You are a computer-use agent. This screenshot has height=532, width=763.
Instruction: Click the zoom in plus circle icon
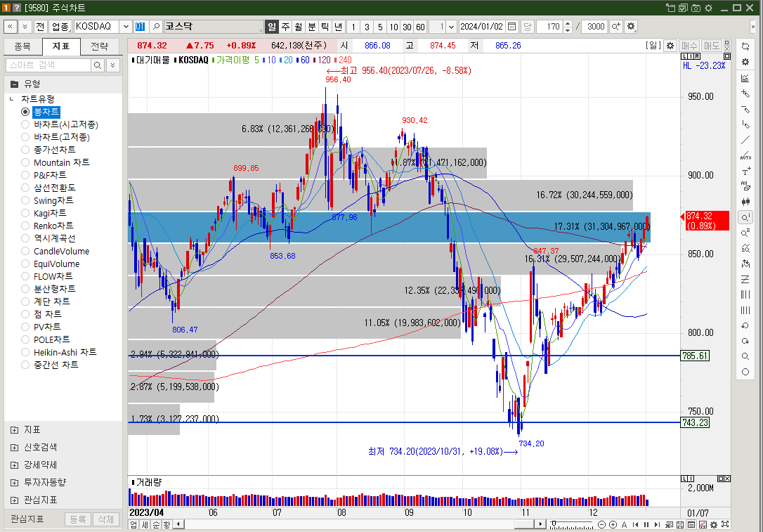pos(613,525)
